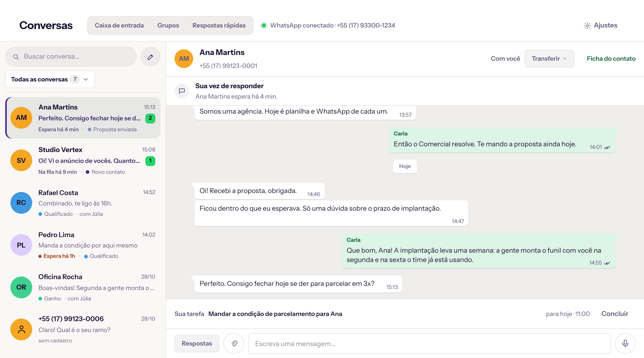Click the RC avatar of Rafael Costa
Viewport: 644px width, 358px height.
click(21, 203)
